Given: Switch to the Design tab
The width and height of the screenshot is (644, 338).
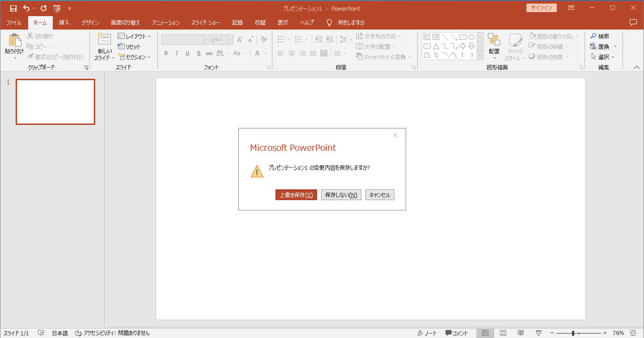Looking at the screenshot, I should coord(90,23).
